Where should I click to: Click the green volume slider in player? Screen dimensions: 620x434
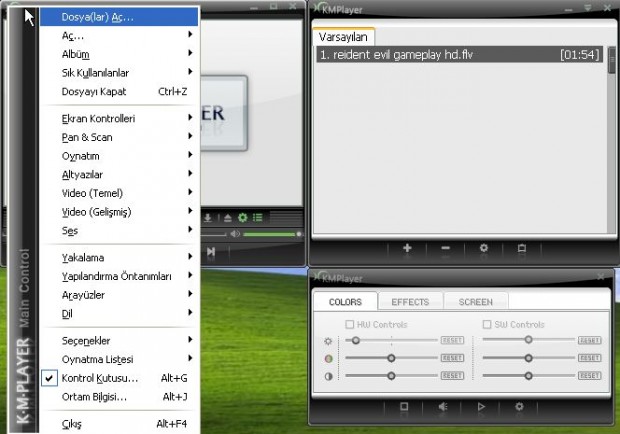click(x=272, y=234)
